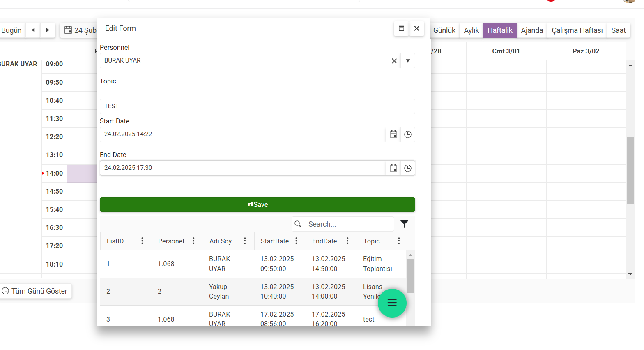Open EndDate column menu
The image size is (644, 350).
tap(347, 241)
